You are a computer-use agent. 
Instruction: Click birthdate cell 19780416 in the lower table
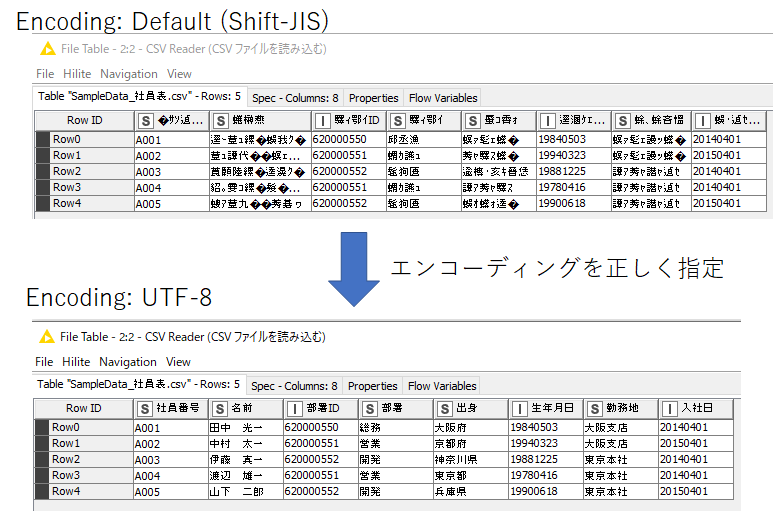pos(546,475)
